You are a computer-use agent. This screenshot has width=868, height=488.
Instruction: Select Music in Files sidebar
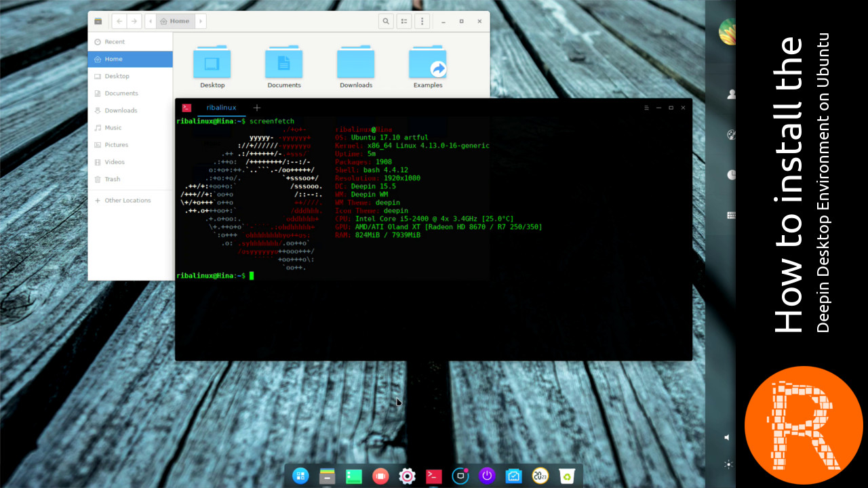(130, 127)
